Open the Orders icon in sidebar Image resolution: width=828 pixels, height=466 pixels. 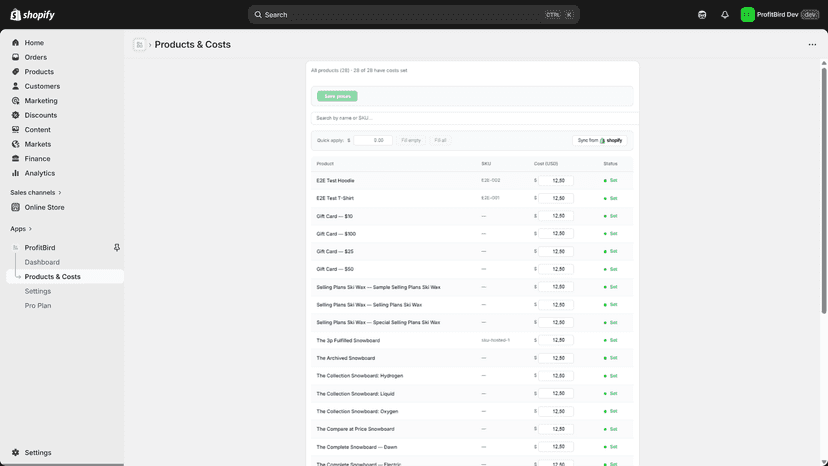tap(15, 57)
